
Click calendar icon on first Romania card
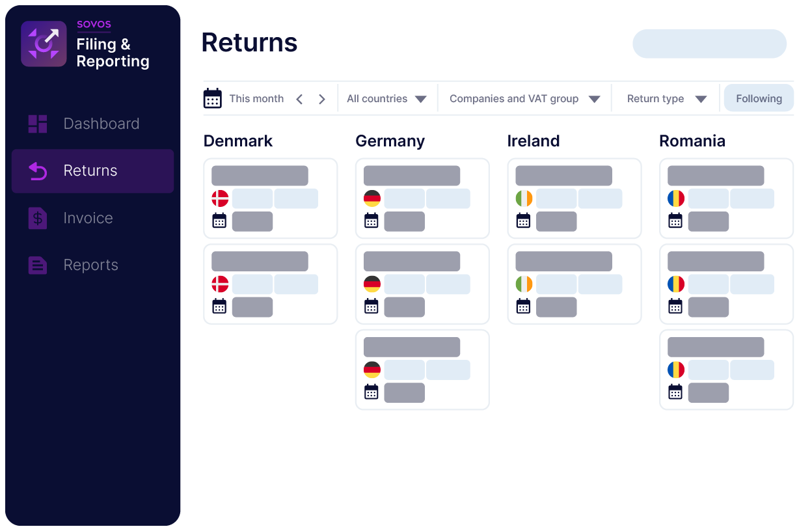(675, 221)
